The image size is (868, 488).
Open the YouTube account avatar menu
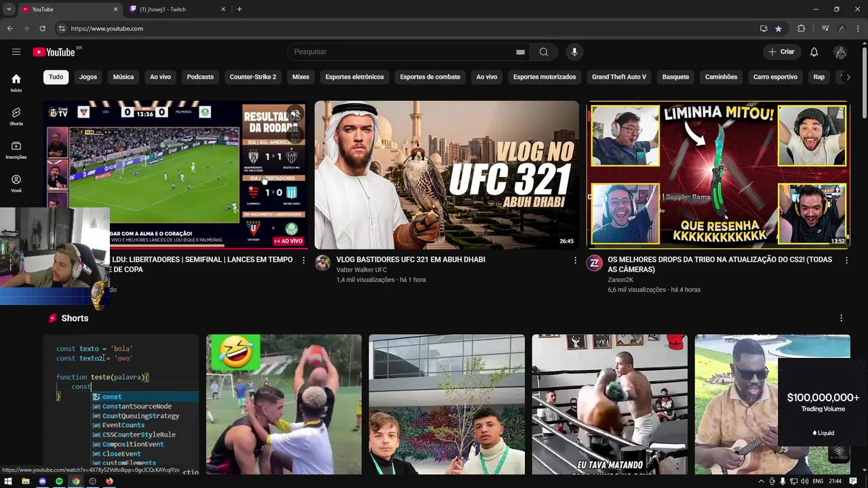tap(840, 52)
